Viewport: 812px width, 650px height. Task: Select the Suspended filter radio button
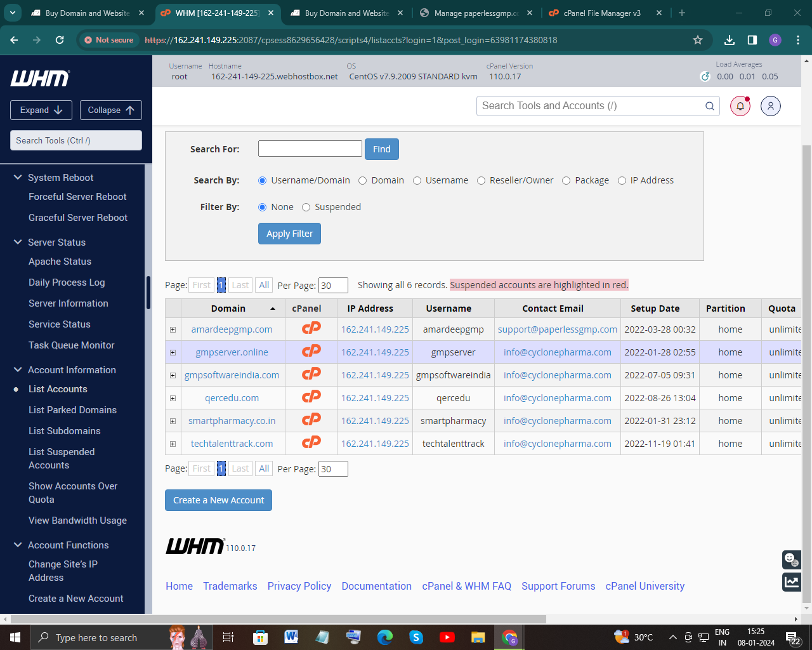tap(306, 207)
